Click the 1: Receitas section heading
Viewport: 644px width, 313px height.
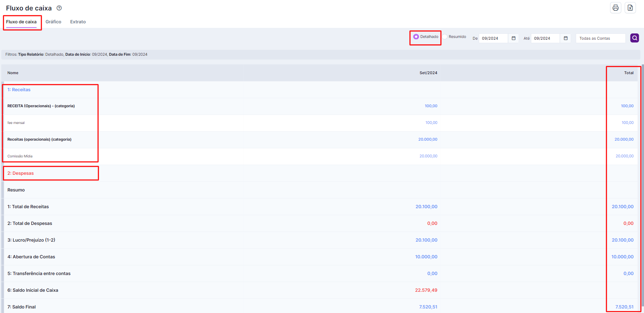point(19,90)
